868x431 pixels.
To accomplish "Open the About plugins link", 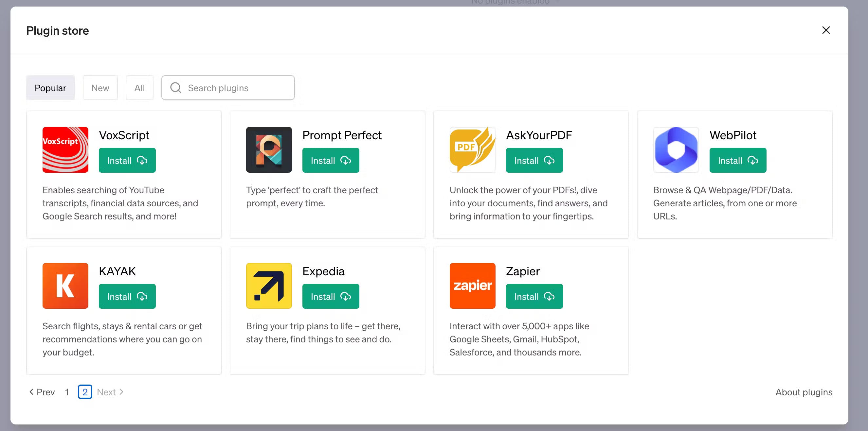I will tap(804, 392).
